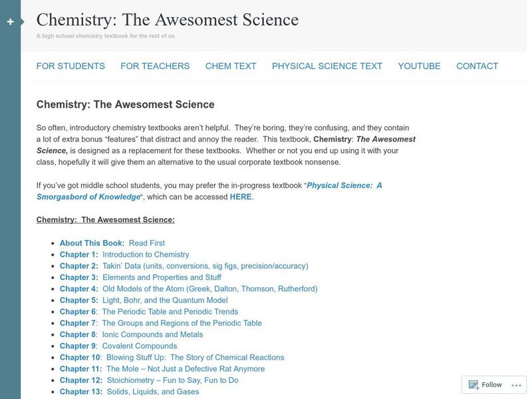Open Chapter 1: Introduction to Chemistry
Image resolution: width=532 pixels, height=399 pixels.
(123, 254)
